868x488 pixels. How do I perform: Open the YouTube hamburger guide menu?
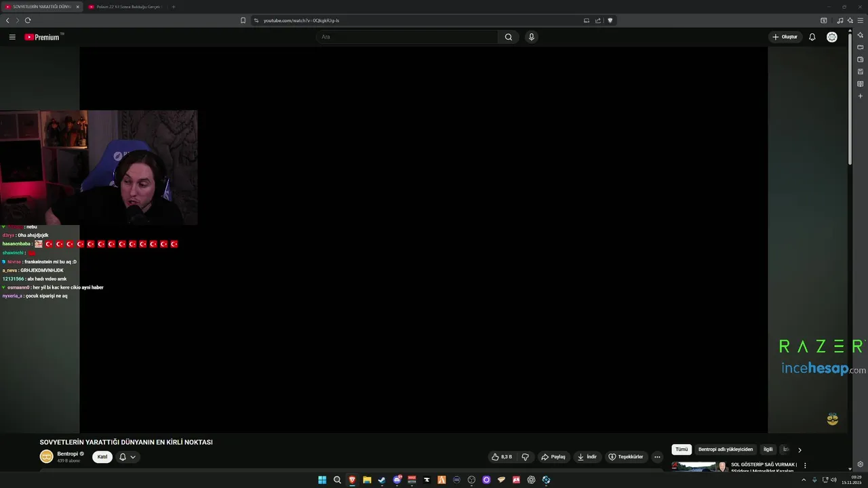click(12, 37)
